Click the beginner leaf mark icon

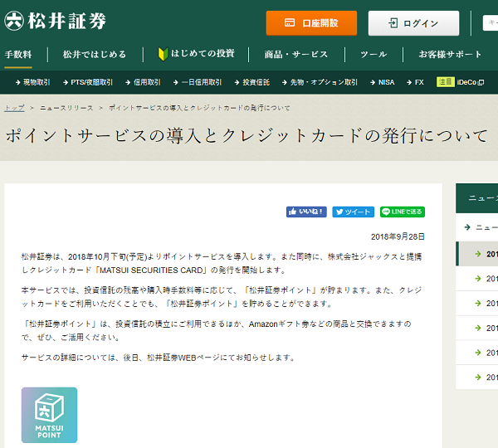click(163, 54)
